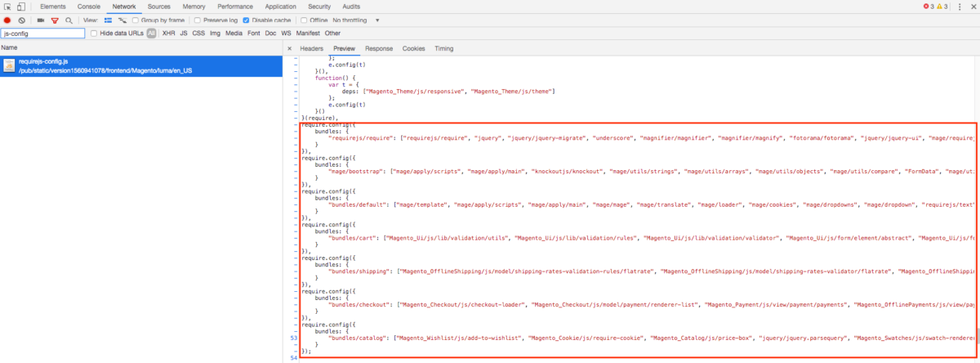Click the js-config filter text field
The width and height of the screenshot is (980, 363).
[x=43, y=34]
